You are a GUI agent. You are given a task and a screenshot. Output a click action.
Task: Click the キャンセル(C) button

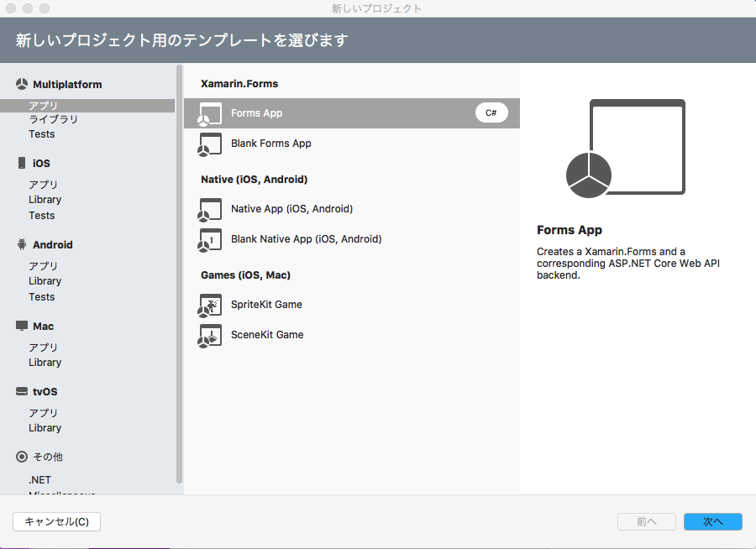[56, 521]
